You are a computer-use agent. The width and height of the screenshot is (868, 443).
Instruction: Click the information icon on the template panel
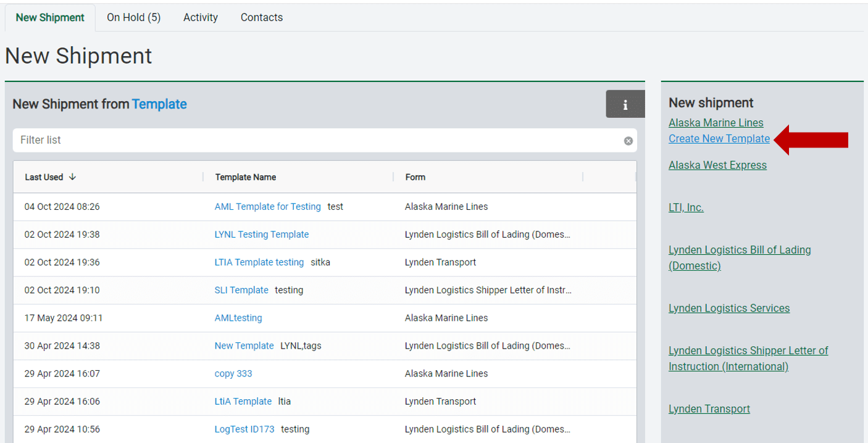click(x=625, y=104)
